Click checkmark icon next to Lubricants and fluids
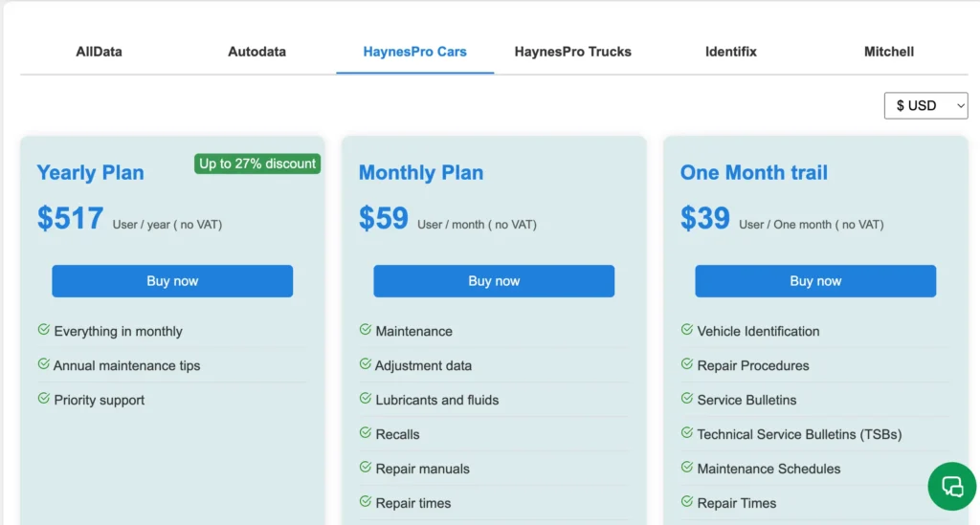This screenshot has height=525, width=980. coord(366,398)
